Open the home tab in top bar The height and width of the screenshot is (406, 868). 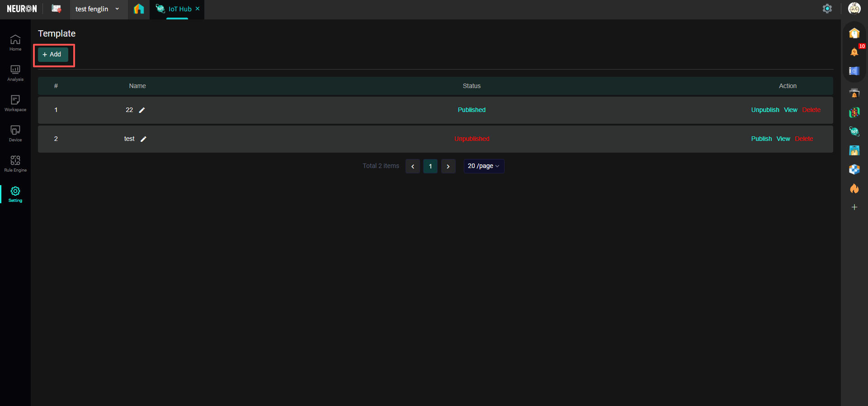click(139, 9)
